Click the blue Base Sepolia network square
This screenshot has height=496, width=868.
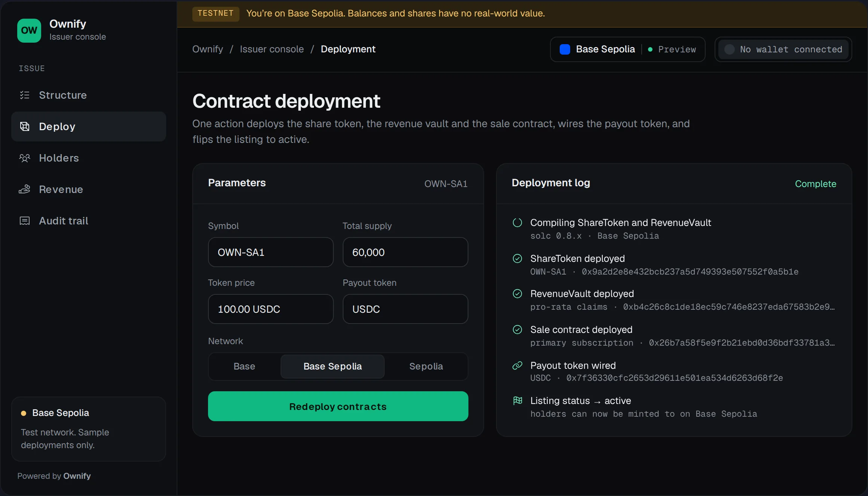point(565,49)
